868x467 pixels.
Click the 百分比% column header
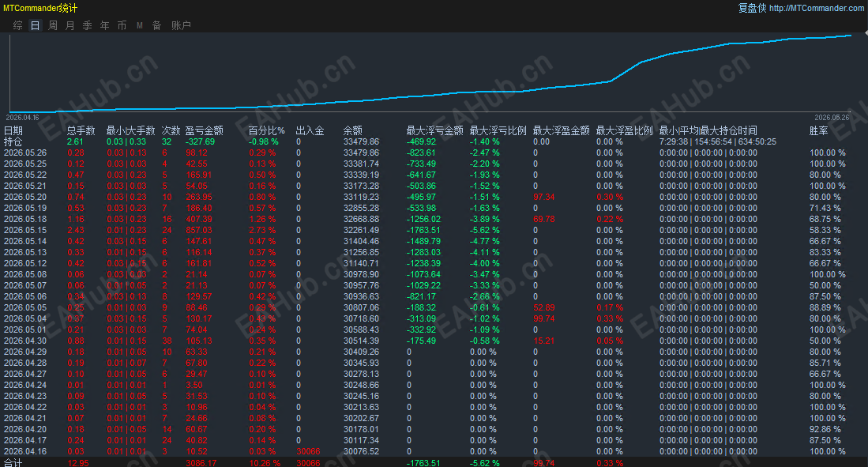[267, 130]
